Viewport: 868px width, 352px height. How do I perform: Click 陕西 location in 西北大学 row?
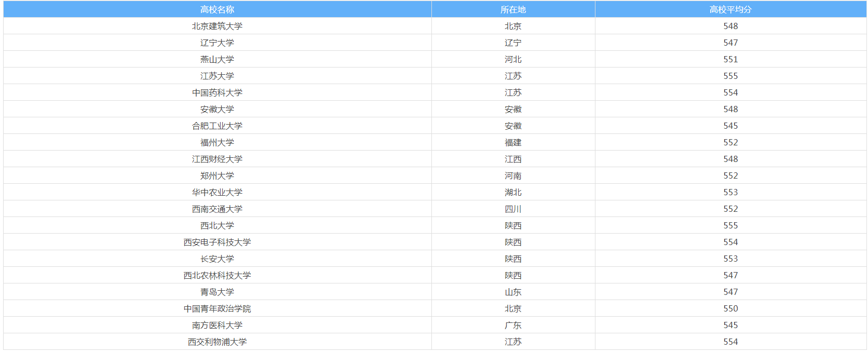(x=513, y=225)
